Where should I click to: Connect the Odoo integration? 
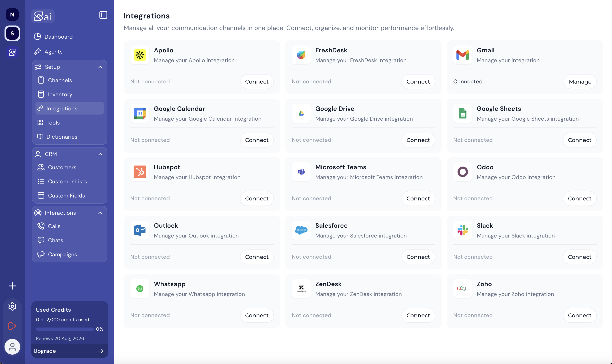[x=579, y=198]
